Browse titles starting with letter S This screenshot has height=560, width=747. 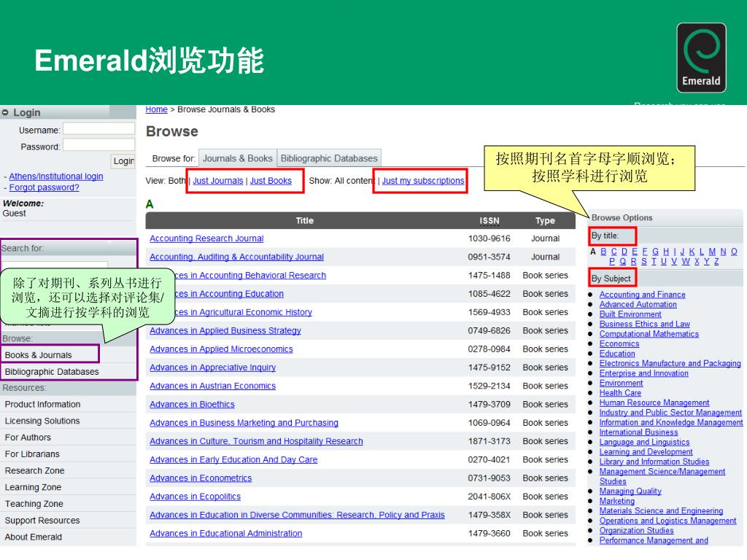[644, 262]
